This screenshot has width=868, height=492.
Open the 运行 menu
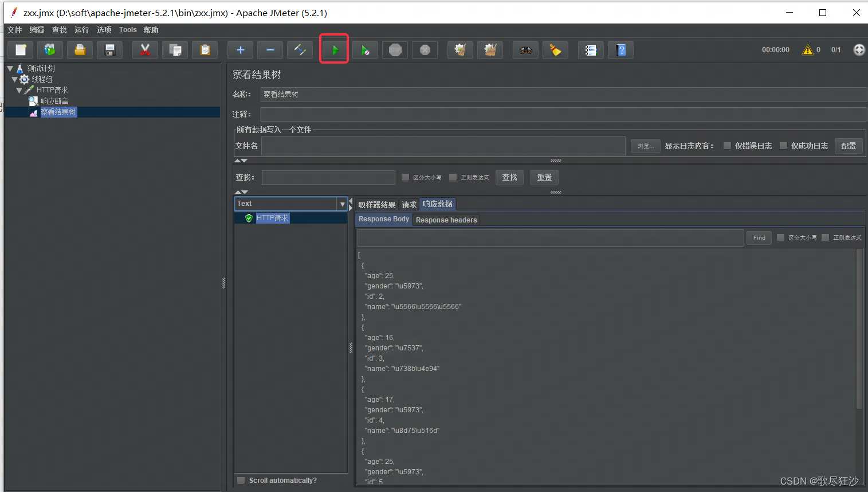pos(81,30)
